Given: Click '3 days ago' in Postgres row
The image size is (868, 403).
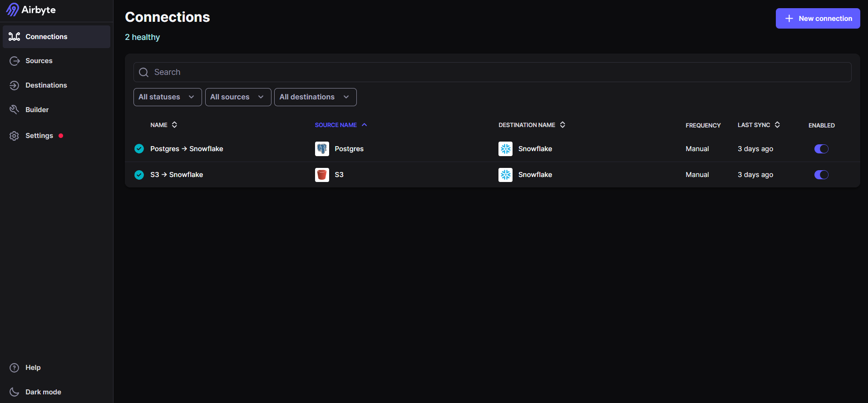Looking at the screenshot, I should tap(755, 149).
